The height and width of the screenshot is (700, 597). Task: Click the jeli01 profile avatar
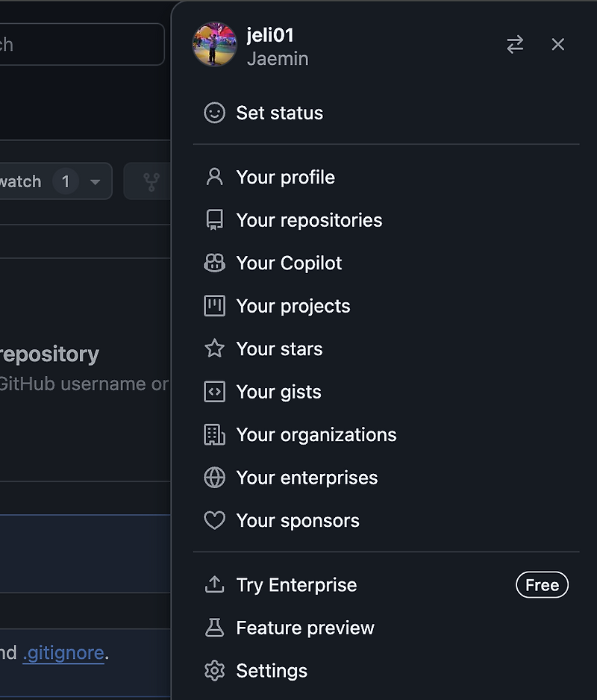coord(215,44)
